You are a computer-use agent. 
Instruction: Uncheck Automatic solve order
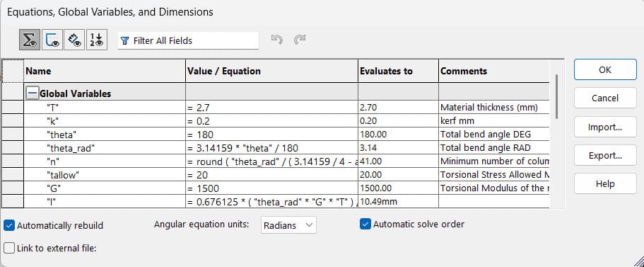pyautogui.click(x=365, y=225)
